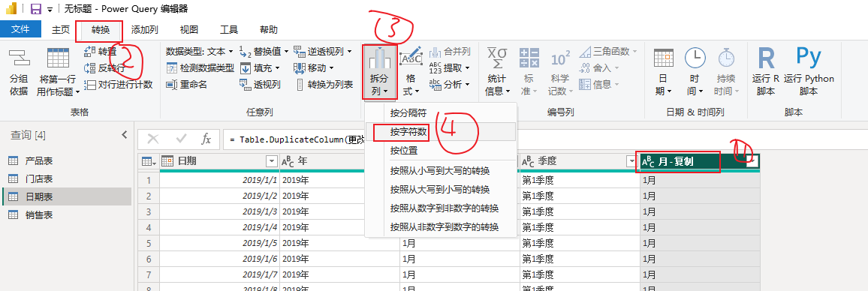This screenshot has height=291, width=868.
Task: Select the 日期表 query
Action: click(66, 197)
